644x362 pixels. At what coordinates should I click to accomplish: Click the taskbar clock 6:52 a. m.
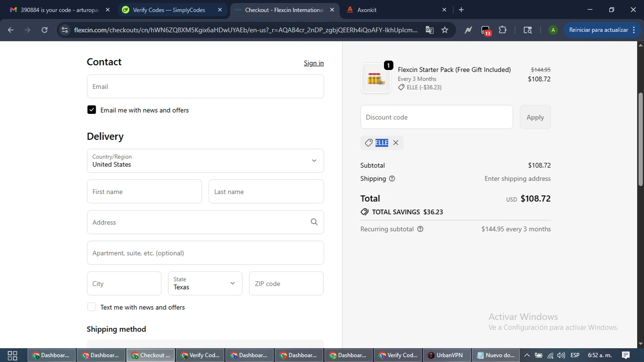600,356
